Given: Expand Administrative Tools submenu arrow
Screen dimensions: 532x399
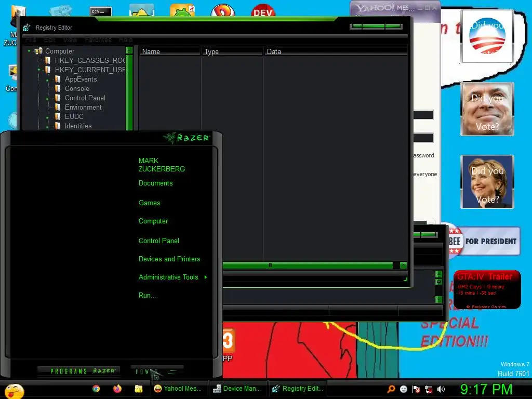Looking at the screenshot, I should point(206,277).
